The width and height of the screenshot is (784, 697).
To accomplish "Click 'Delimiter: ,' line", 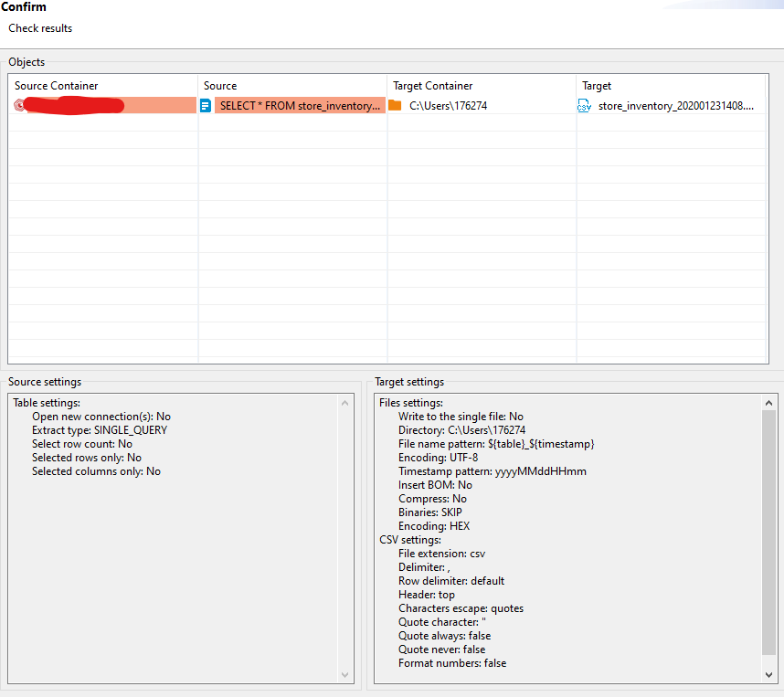I will (424, 567).
